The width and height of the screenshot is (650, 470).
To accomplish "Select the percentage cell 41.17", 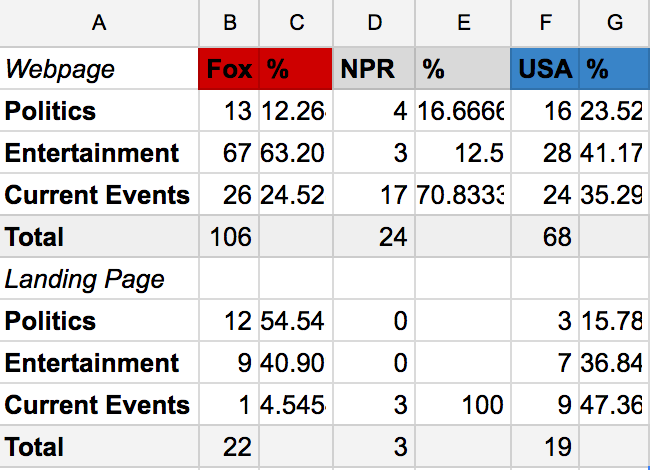I will [615, 153].
